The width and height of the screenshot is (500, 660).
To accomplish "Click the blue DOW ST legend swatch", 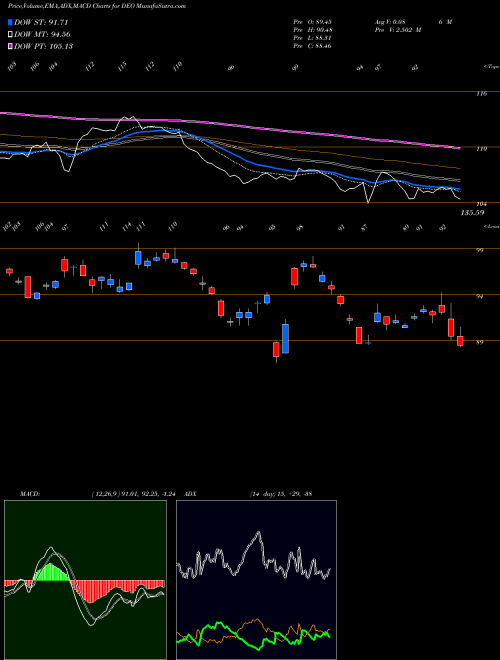I will [x=11, y=22].
